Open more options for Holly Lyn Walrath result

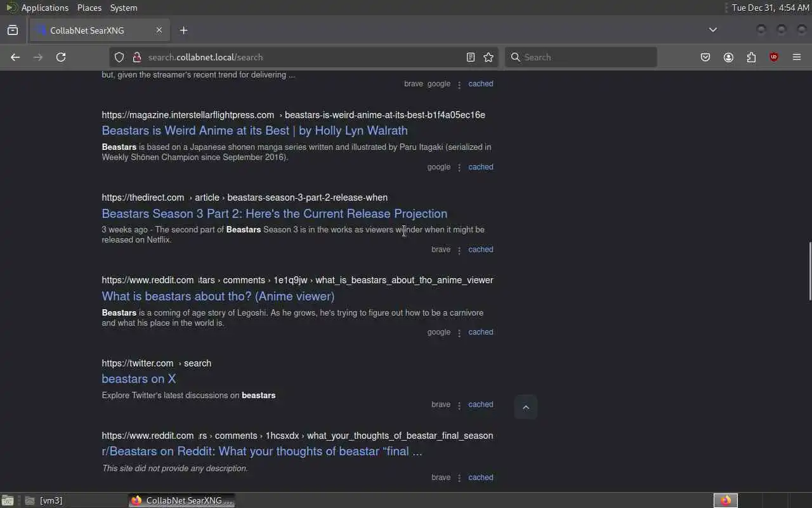[x=459, y=168]
